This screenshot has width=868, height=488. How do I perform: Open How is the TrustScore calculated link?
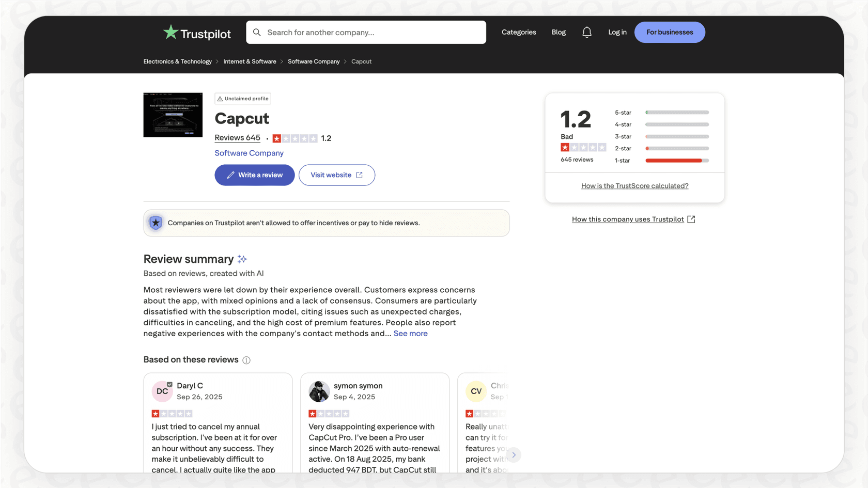click(634, 185)
